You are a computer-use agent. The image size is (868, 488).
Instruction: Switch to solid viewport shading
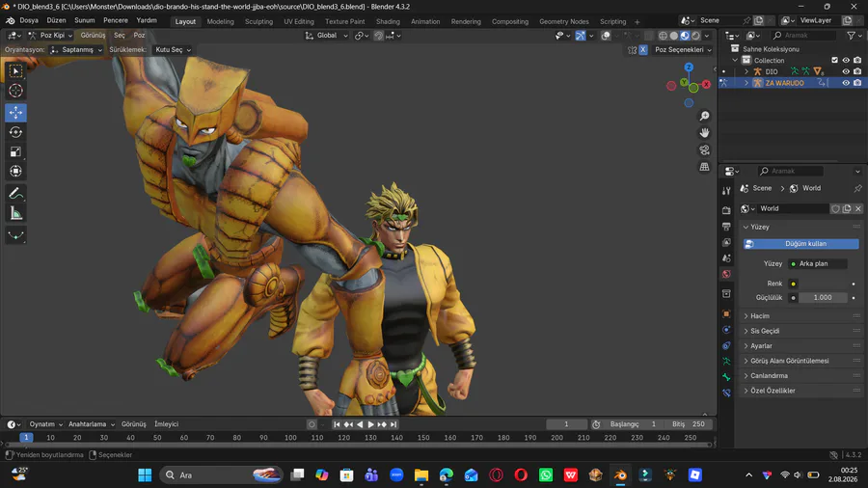tap(674, 36)
